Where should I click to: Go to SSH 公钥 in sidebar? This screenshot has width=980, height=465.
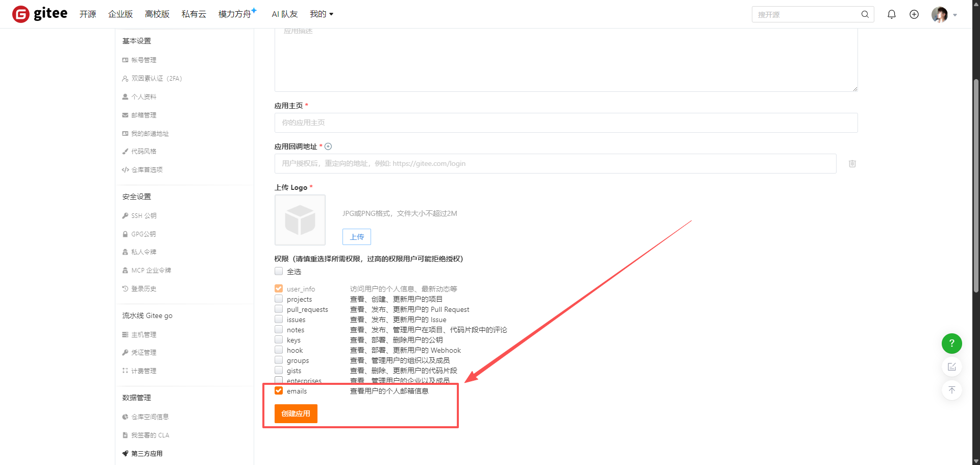[143, 216]
